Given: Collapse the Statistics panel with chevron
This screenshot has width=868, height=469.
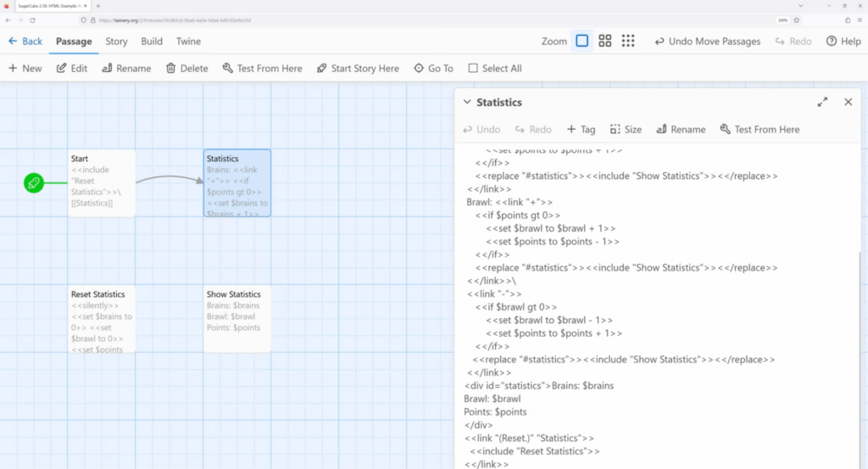Looking at the screenshot, I should [x=466, y=102].
